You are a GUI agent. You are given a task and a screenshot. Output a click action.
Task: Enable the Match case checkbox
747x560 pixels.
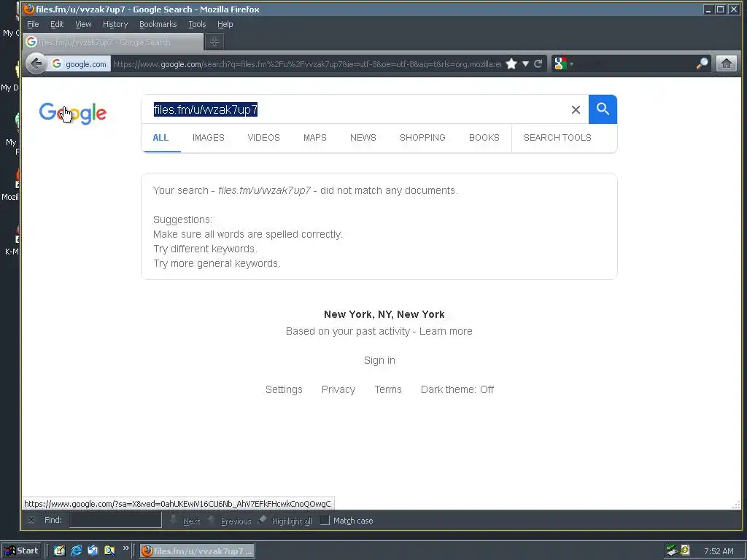(x=325, y=521)
